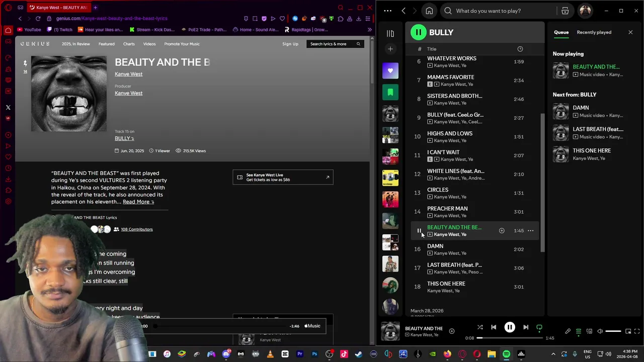
Task: Open Videos on Genius nav
Action: [x=149, y=44]
